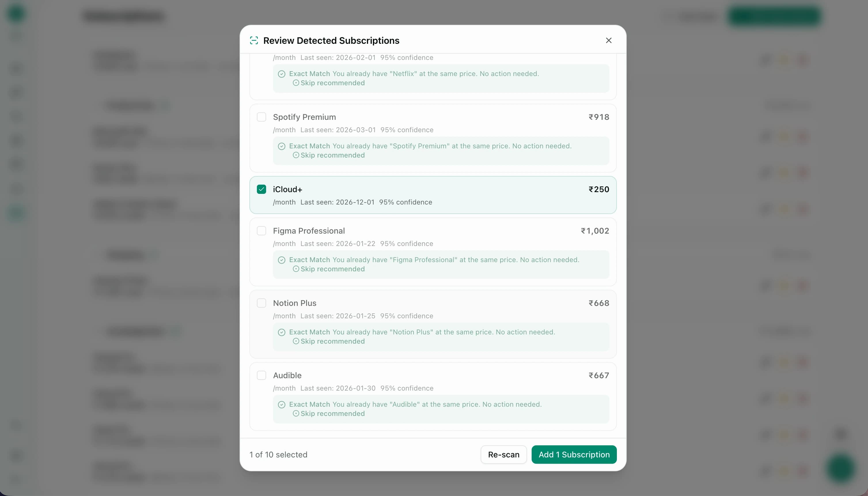The width and height of the screenshot is (868, 496).
Task: Click the Re-scan button
Action: click(x=503, y=455)
